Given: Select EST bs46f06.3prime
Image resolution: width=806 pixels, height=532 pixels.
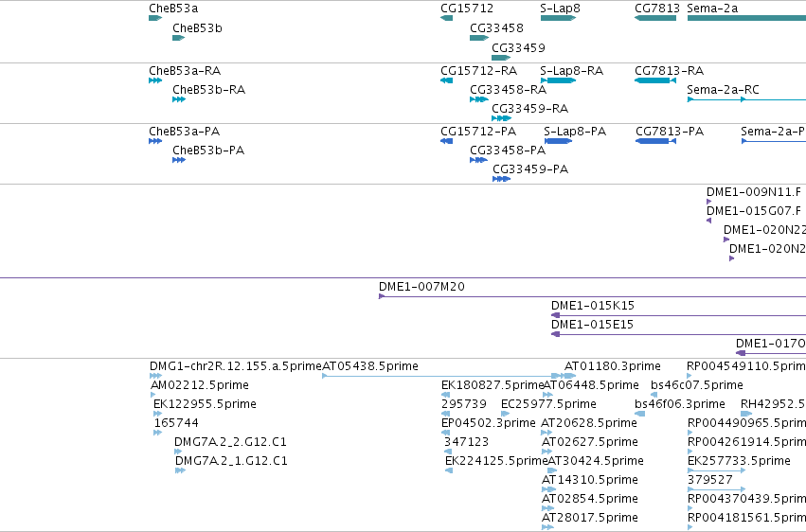Looking at the screenshot, I should coord(679,404).
